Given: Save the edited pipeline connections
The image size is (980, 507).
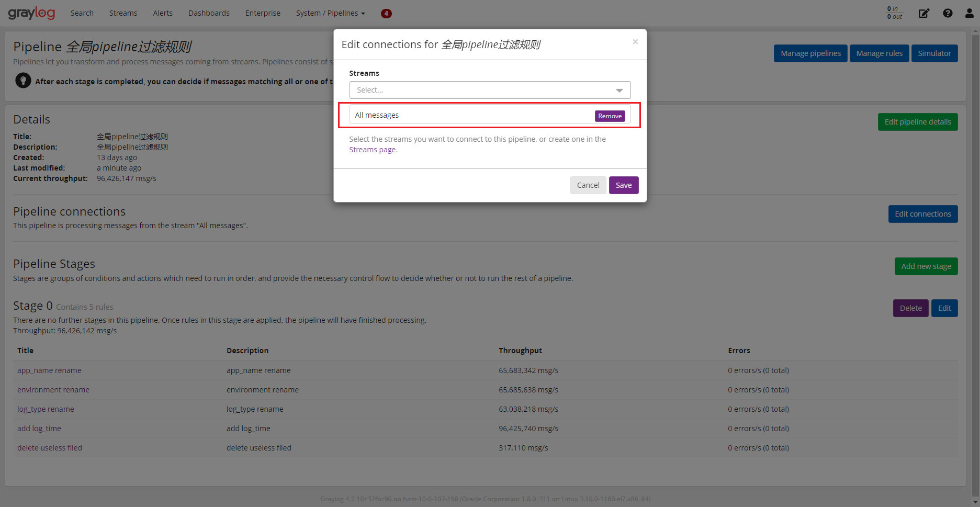Looking at the screenshot, I should tap(623, 185).
